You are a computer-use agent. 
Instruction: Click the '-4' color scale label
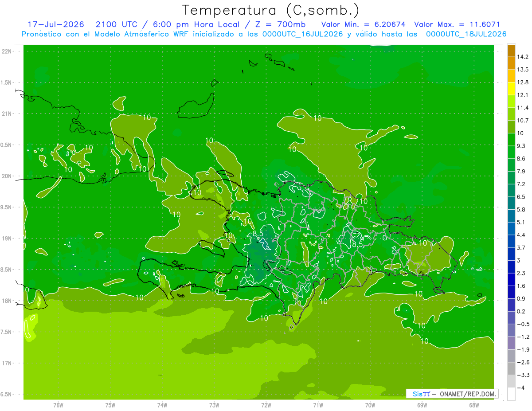tap(521, 388)
